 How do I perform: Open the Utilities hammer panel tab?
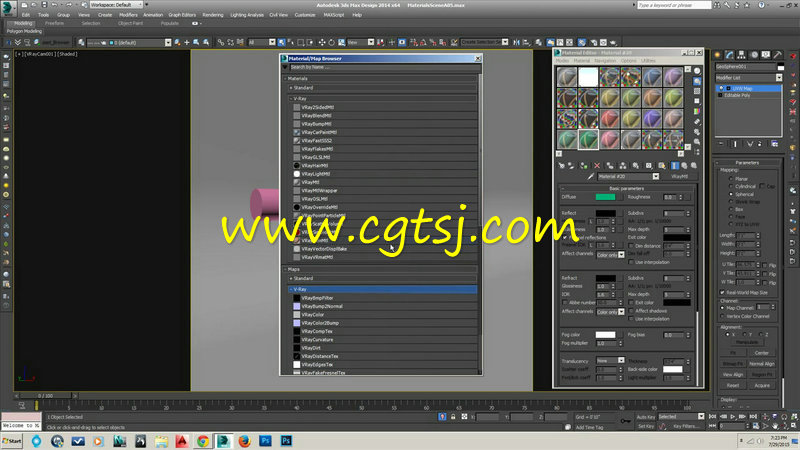coord(778,55)
